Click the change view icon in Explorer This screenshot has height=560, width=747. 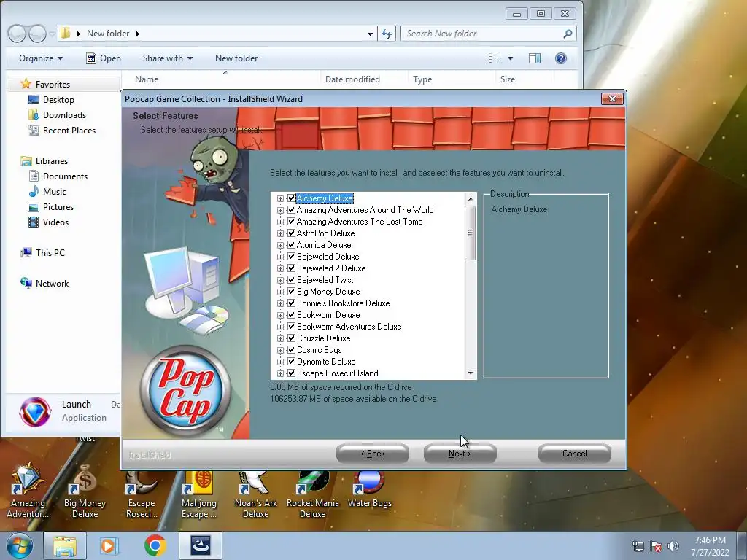tap(495, 58)
